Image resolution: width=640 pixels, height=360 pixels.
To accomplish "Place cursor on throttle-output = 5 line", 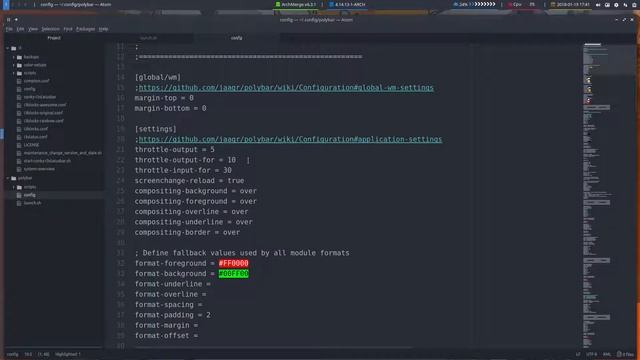I will pos(175,150).
